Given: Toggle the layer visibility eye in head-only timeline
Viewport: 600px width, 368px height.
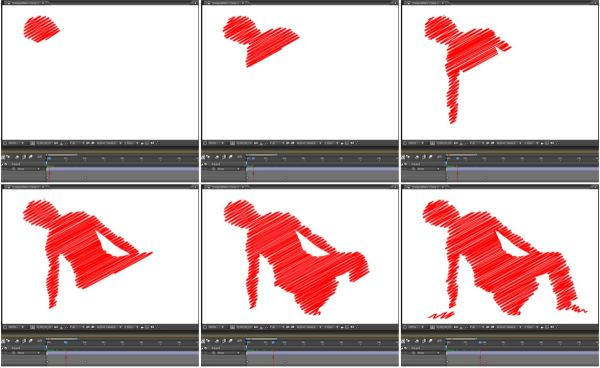Looking at the screenshot, I should point(5,164).
